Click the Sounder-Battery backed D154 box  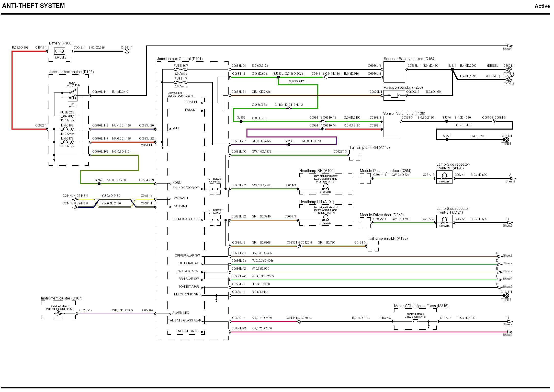tap(394, 72)
